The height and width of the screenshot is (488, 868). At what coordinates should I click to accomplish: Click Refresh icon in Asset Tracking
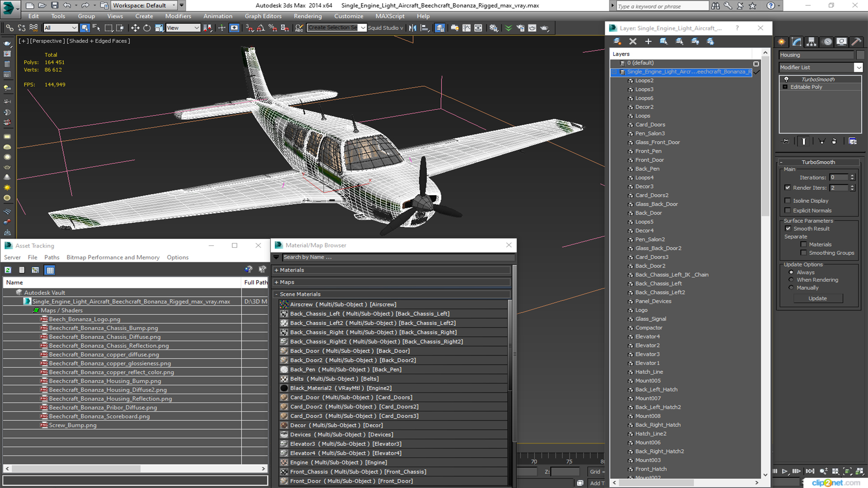[8, 270]
